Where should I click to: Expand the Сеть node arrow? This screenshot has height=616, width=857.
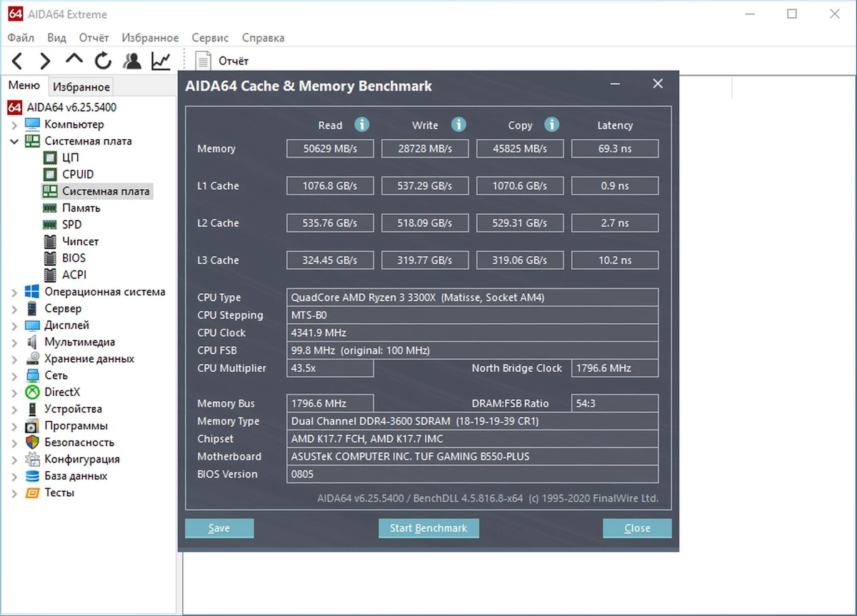[14, 375]
